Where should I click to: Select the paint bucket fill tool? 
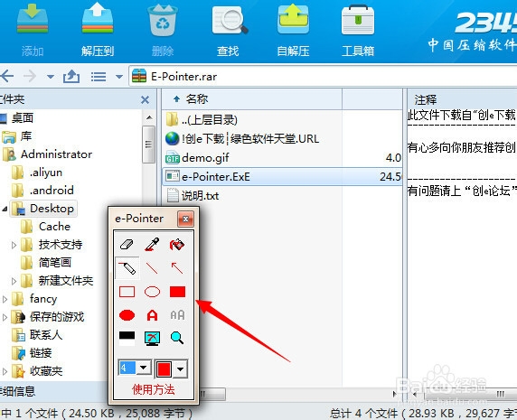click(177, 244)
